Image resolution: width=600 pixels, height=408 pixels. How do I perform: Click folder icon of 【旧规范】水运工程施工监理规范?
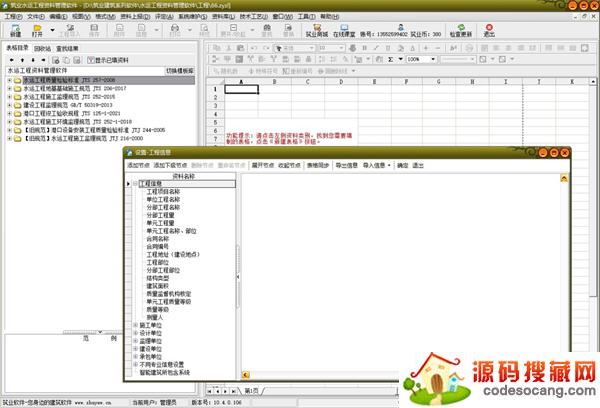tap(17, 139)
